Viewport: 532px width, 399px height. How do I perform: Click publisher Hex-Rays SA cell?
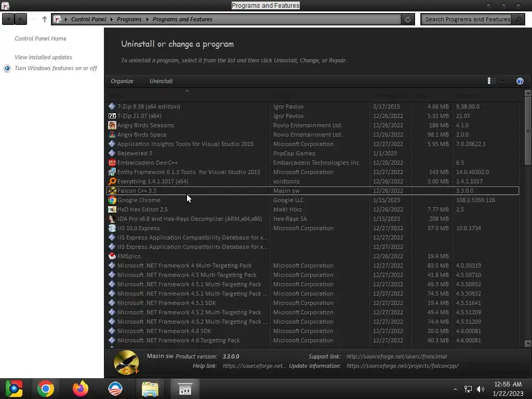290,219
